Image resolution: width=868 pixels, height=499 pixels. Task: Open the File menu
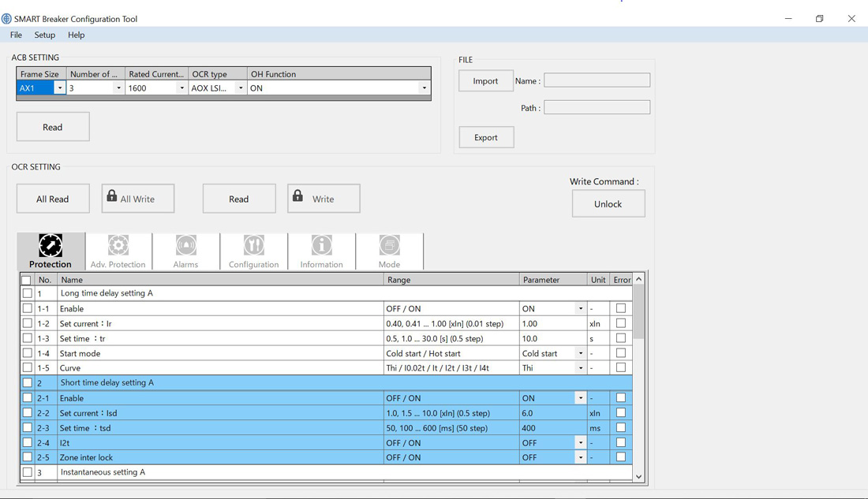point(16,35)
